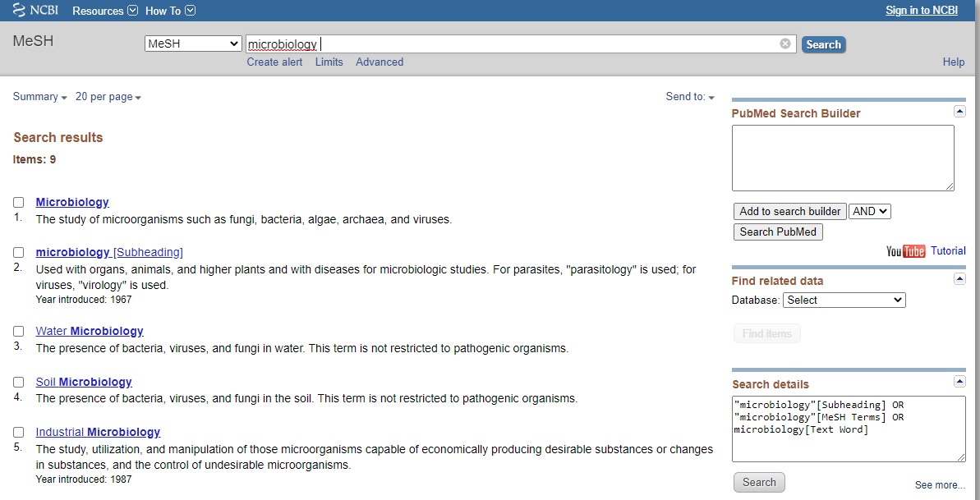
Task: Open the Database Select dropdown
Action: pos(844,300)
